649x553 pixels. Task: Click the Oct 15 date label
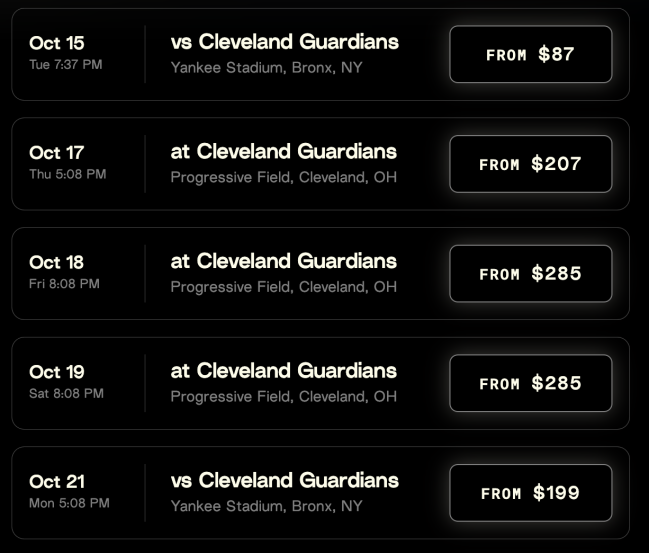tap(57, 43)
